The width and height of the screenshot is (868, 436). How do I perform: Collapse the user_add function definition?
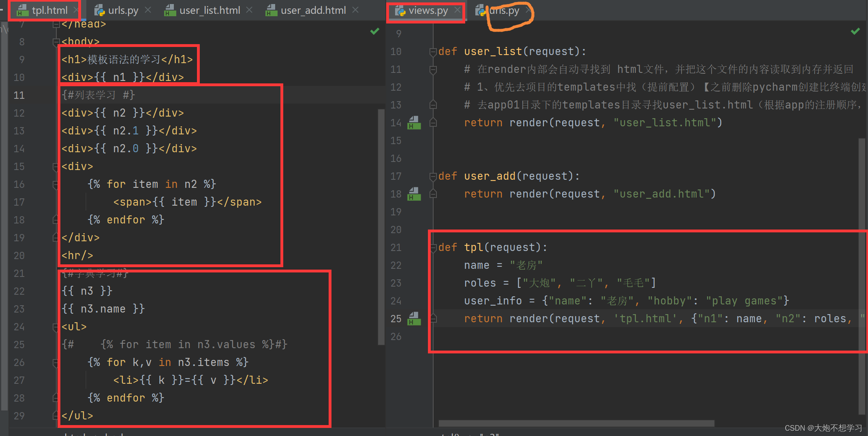[433, 176]
